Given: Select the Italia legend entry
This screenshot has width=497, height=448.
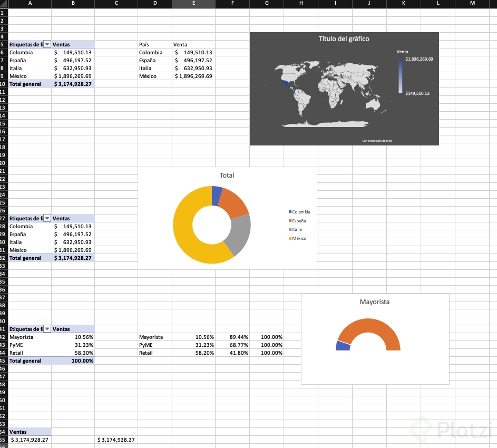Looking at the screenshot, I should pos(295,229).
